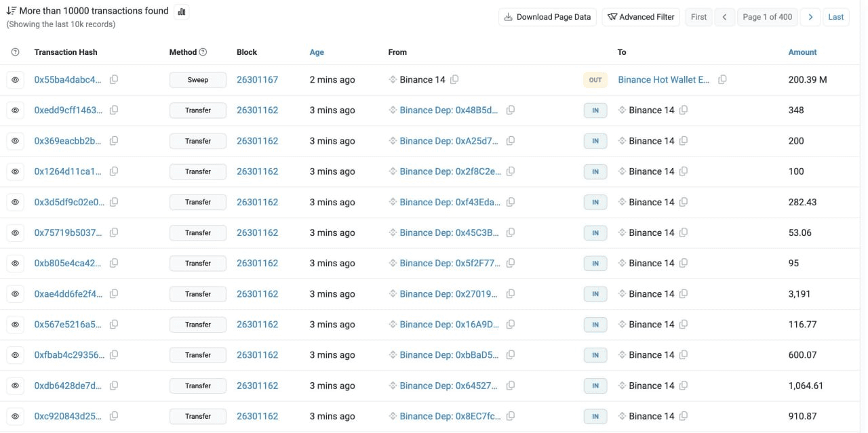This screenshot has width=868, height=433.
Task: Open the transactions chart analytics icon
Action: pos(181,12)
